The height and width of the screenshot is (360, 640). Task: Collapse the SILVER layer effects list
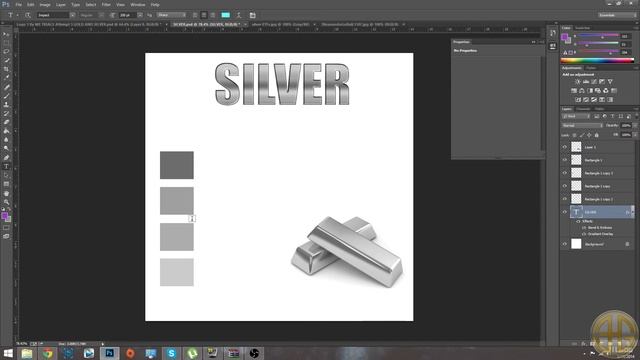click(x=633, y=212)
